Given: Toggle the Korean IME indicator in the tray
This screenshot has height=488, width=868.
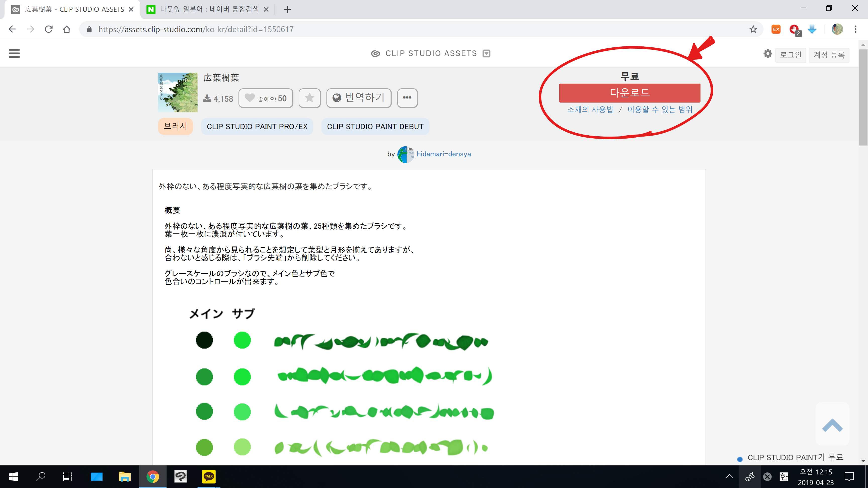Looking at the screenshot, I should pyautogui.click(x=784, y=476).
